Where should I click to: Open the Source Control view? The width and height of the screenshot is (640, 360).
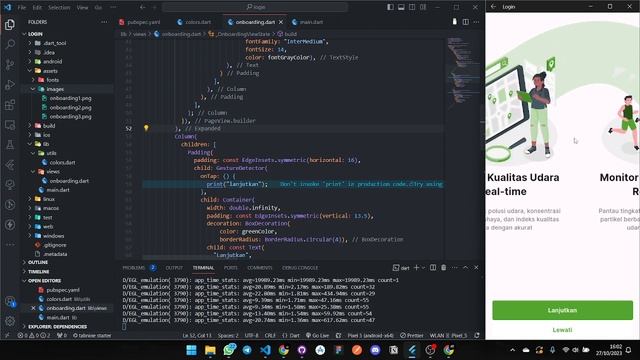click(10, 64)
